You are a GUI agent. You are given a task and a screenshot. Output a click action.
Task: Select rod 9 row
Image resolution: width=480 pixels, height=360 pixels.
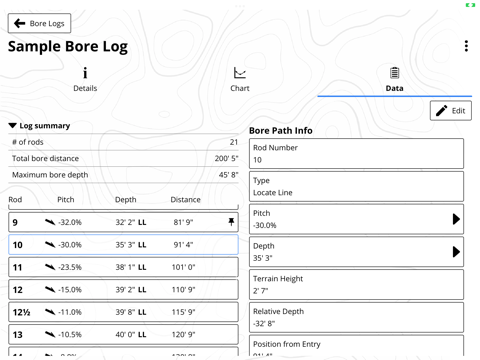(123, 222)
